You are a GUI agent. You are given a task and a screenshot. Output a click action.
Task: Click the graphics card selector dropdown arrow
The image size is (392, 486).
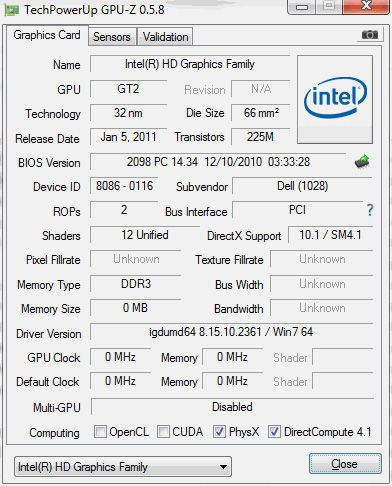pyautogui.click(x=223, y=467)
